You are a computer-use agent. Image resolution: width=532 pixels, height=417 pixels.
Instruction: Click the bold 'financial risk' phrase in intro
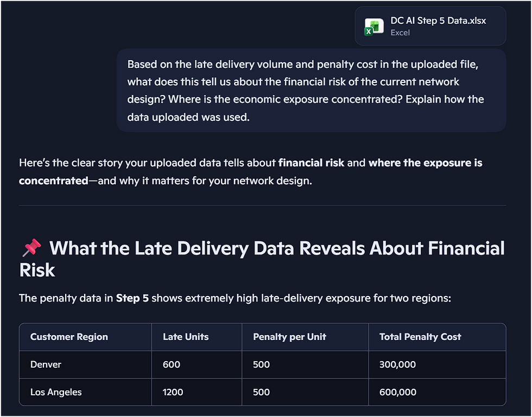(x=311, y=163)
